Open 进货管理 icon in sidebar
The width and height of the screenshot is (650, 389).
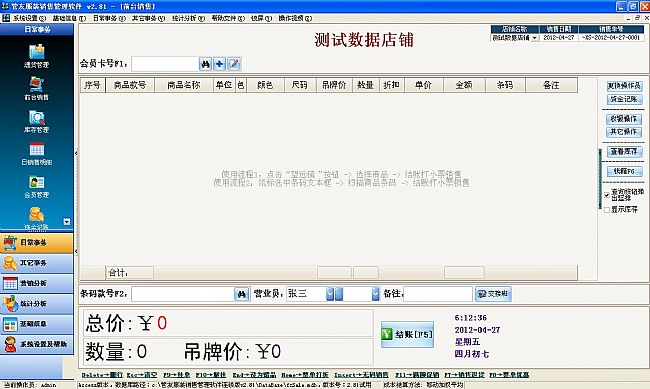36,52
